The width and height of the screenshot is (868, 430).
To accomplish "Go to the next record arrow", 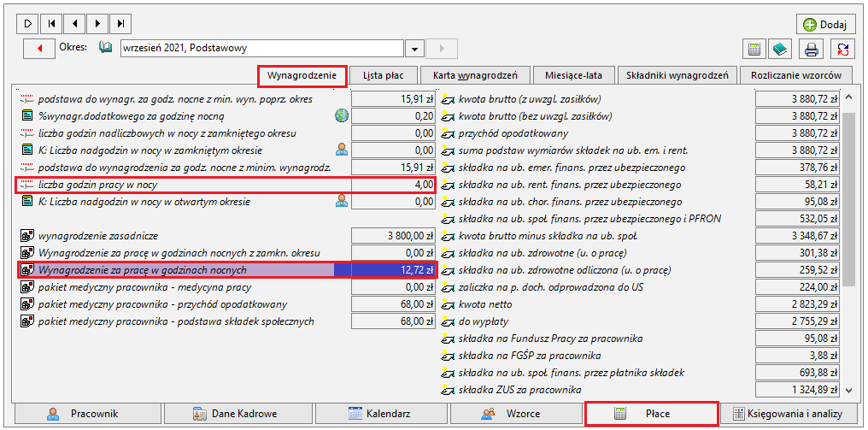I will [x=97, y=23].
